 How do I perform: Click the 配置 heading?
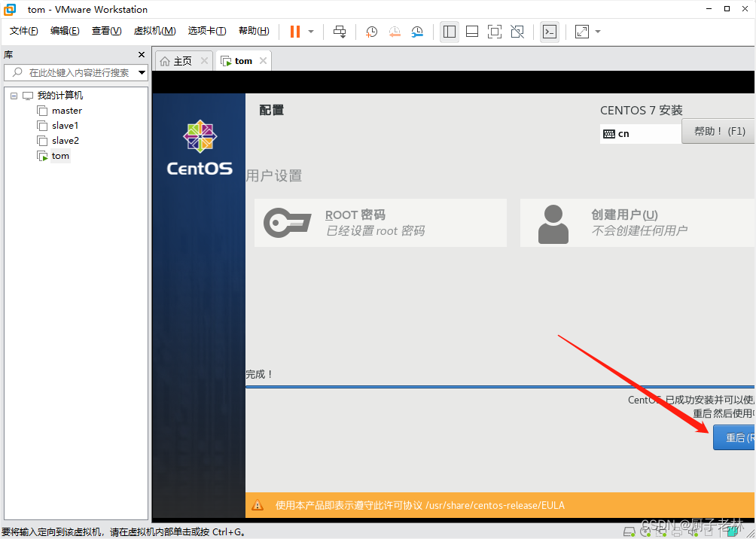click(271, 110)
